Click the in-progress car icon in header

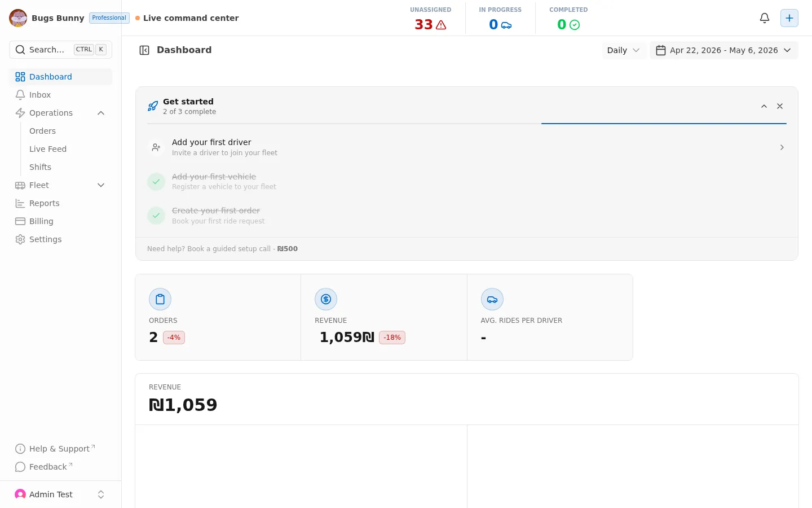506,25
